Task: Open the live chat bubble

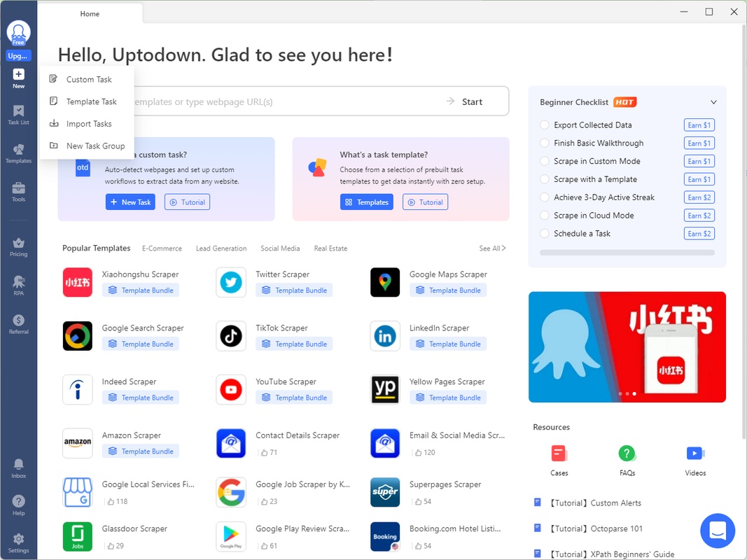Action: 718,531
